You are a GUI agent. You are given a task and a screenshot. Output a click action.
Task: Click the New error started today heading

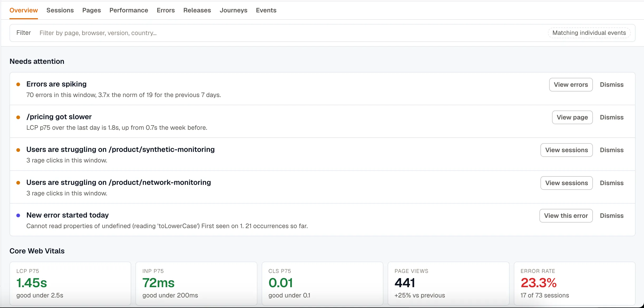(67, 215)
